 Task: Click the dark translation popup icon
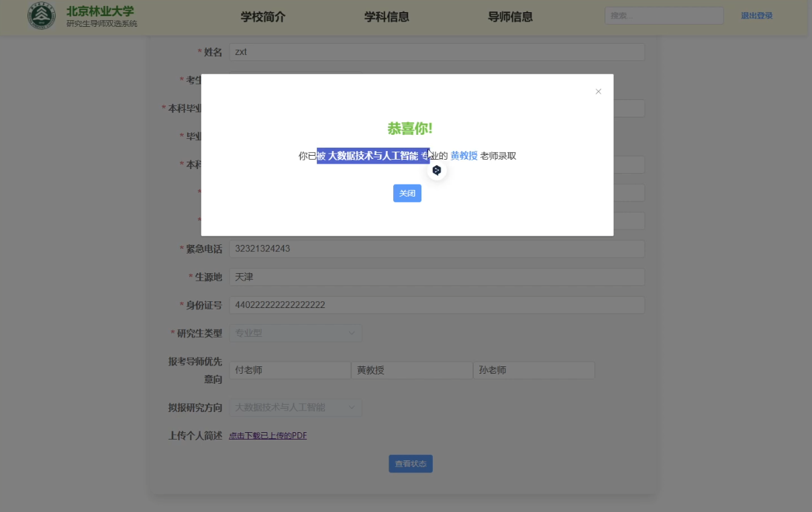(436, 170)
